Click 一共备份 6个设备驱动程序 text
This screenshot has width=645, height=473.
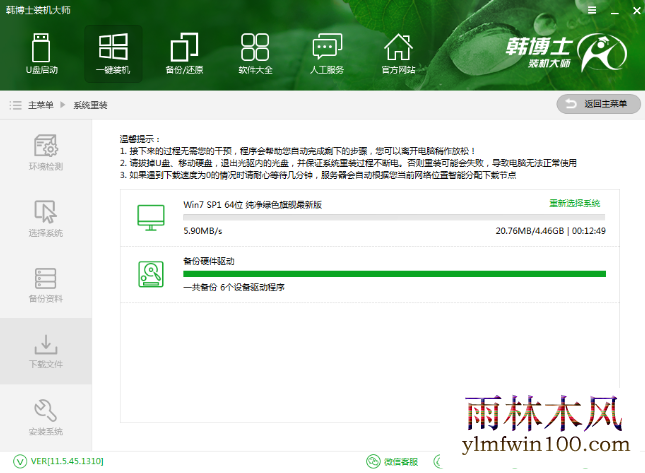click(234, 287)
